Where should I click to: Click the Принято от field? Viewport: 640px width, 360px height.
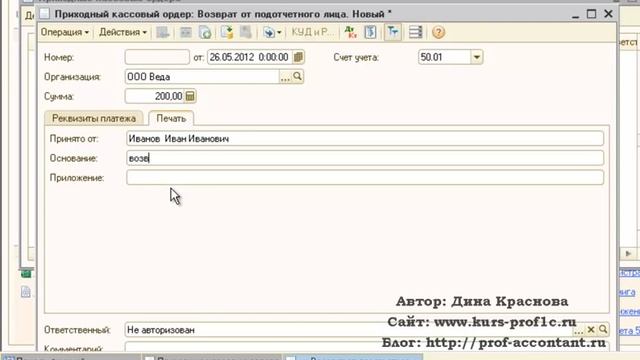pos(365,139)
